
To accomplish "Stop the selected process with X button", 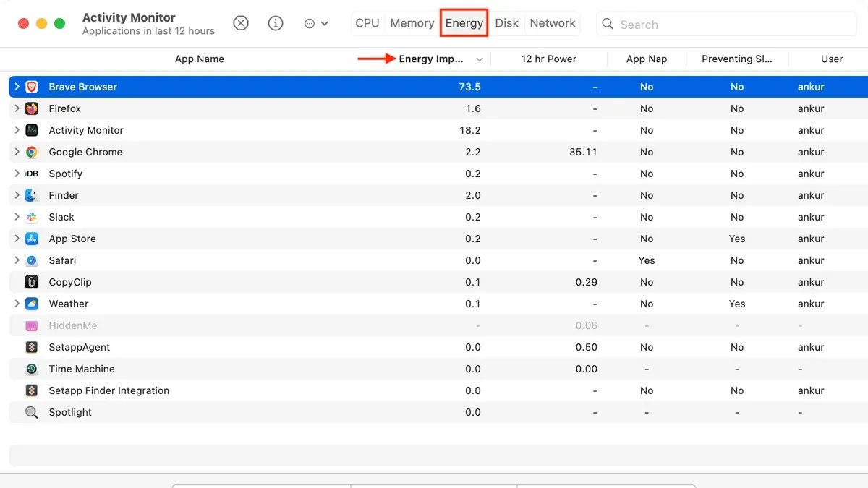I will tap(241, 23).
